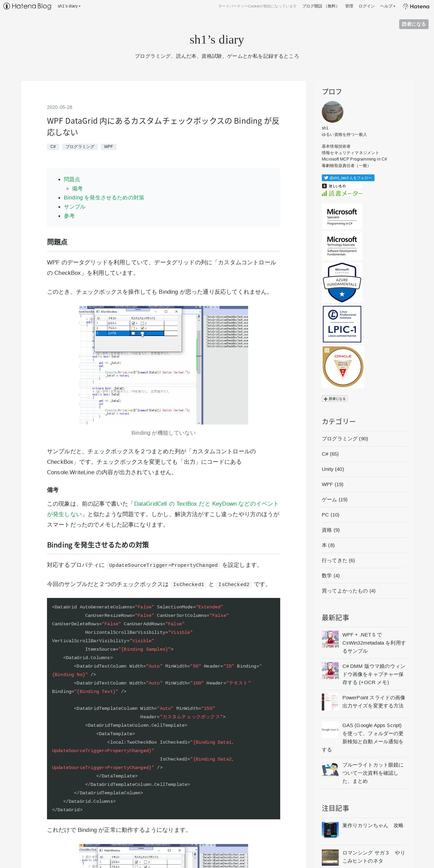This screenshot has height=868, width=434.
Task: Select the WPF tag under the title
Action: (x=108, y=147)
